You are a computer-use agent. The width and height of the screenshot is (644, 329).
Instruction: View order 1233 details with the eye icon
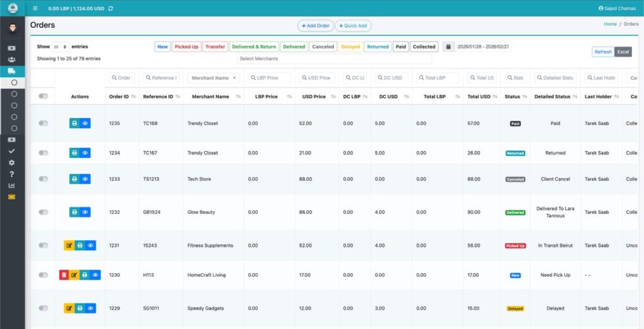[86, 179]
